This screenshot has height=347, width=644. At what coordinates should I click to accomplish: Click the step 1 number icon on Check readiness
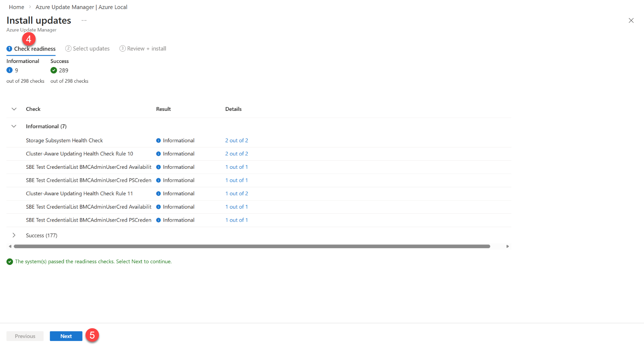coord(9,49)
